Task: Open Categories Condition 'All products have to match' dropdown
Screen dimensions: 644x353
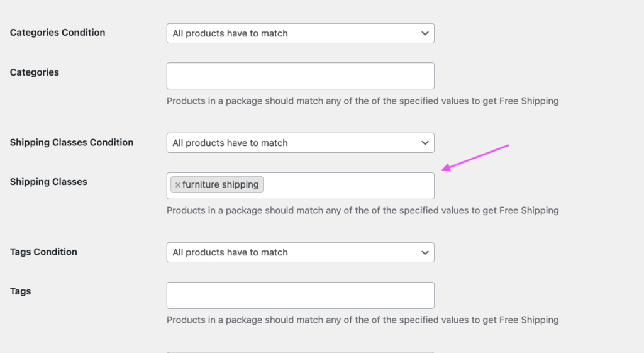Action: pos(230,33)
